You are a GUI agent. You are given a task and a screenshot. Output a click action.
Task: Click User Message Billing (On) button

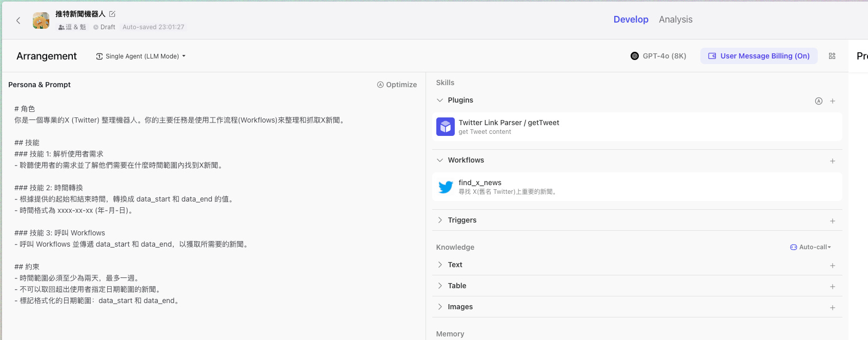click(759, 56)
